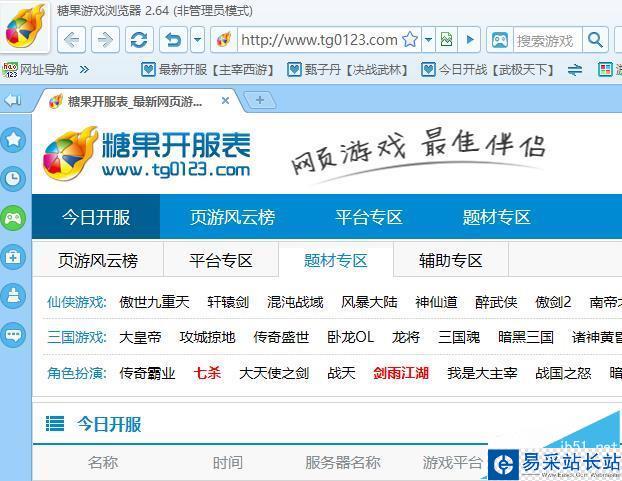Open the 传奇霸业 game link
This screenshot has width=622, height=481.
[147, 373]
